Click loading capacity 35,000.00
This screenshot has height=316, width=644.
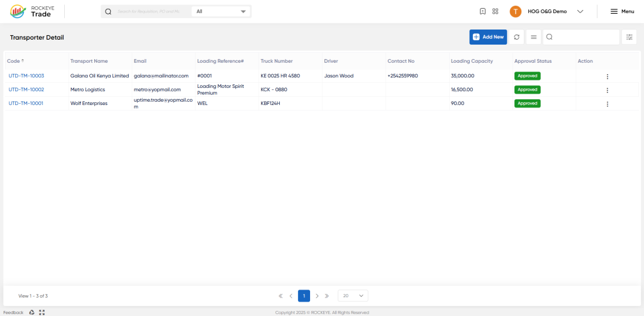[x=463, y=76]
